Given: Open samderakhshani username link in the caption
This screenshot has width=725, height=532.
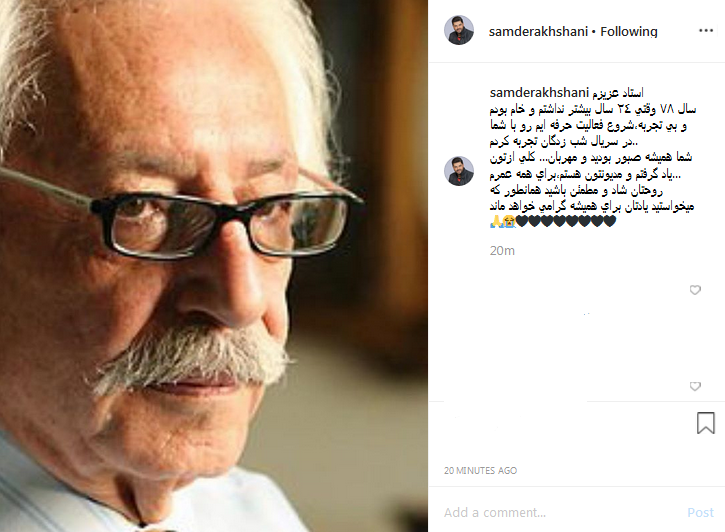Looking at the screenshot, I should pos(539,92).
